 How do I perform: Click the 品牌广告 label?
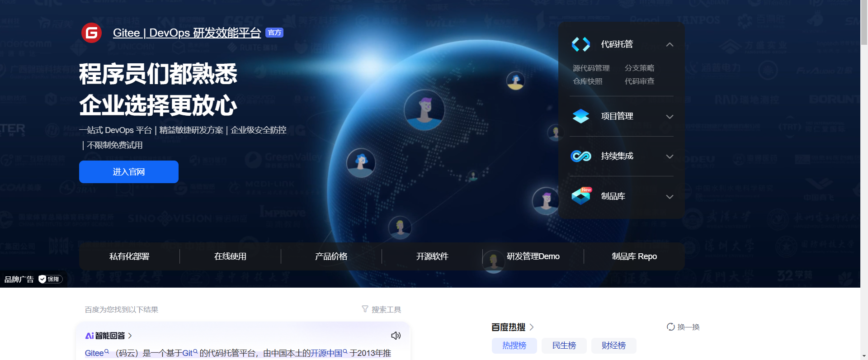point(19,279)
